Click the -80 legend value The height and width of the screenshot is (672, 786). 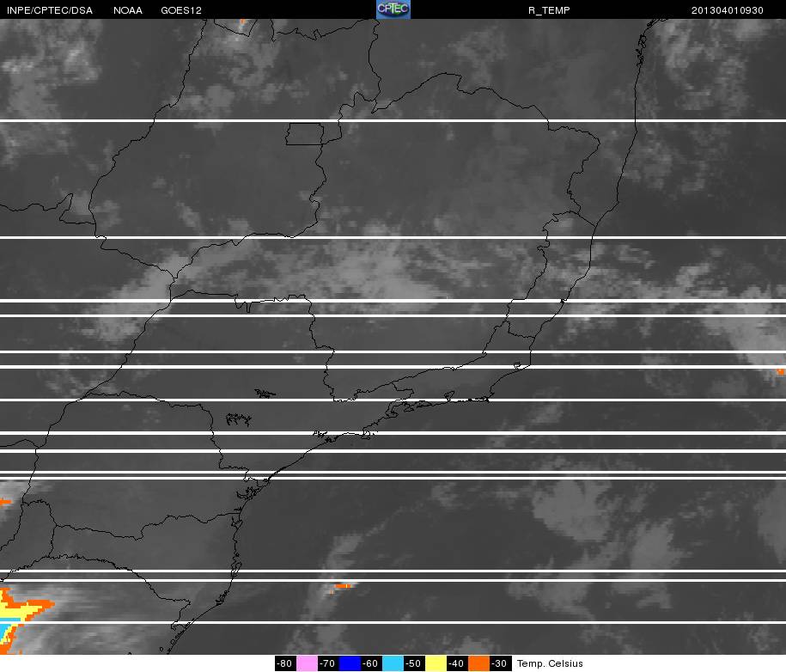point(286,663)
